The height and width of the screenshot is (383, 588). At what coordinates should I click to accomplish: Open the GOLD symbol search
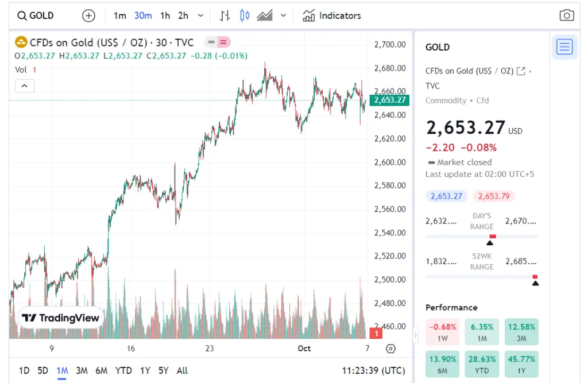point(36,16)
